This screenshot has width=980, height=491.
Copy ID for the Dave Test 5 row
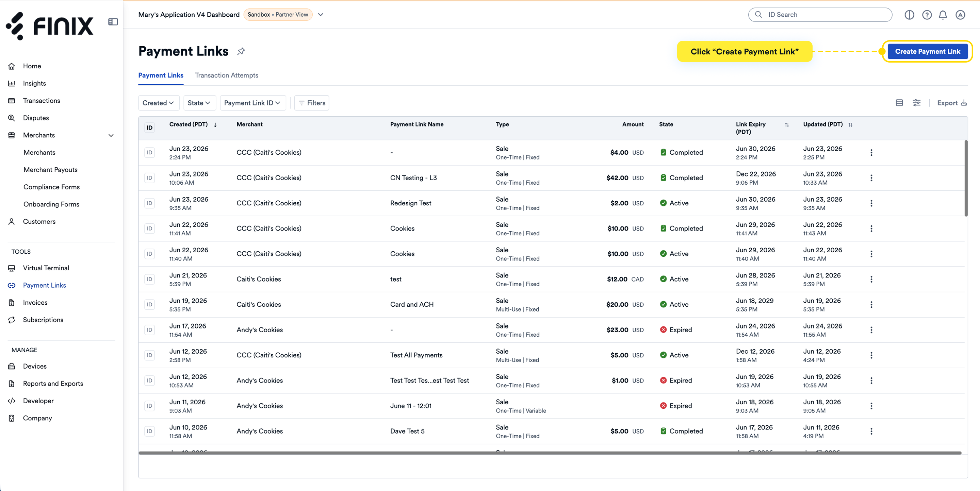(149, 431)
